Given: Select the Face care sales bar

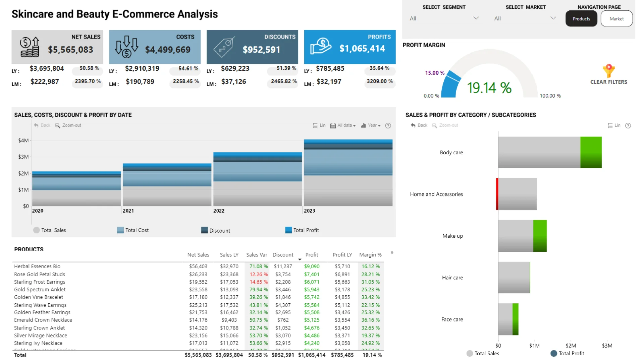Looking at the screenshot, I should tap(505, 319).
